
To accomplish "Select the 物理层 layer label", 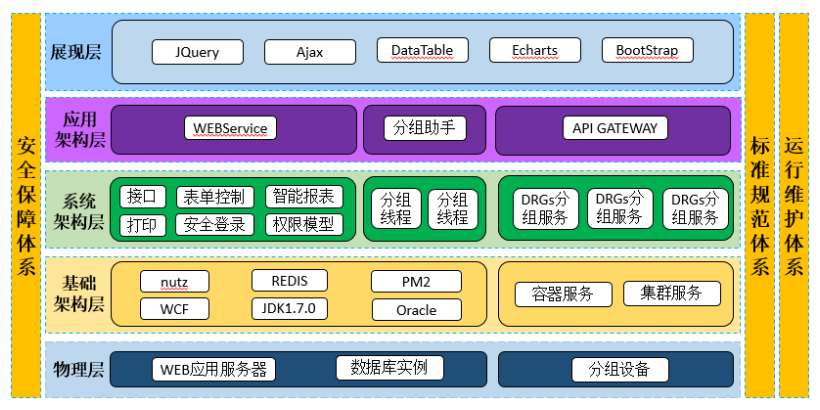I will click(78, 370).
